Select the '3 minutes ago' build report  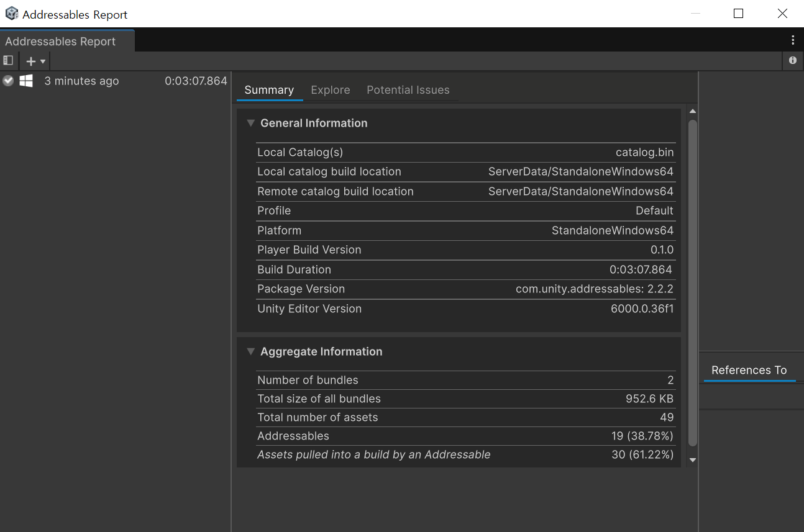click(x=81, y=81)
